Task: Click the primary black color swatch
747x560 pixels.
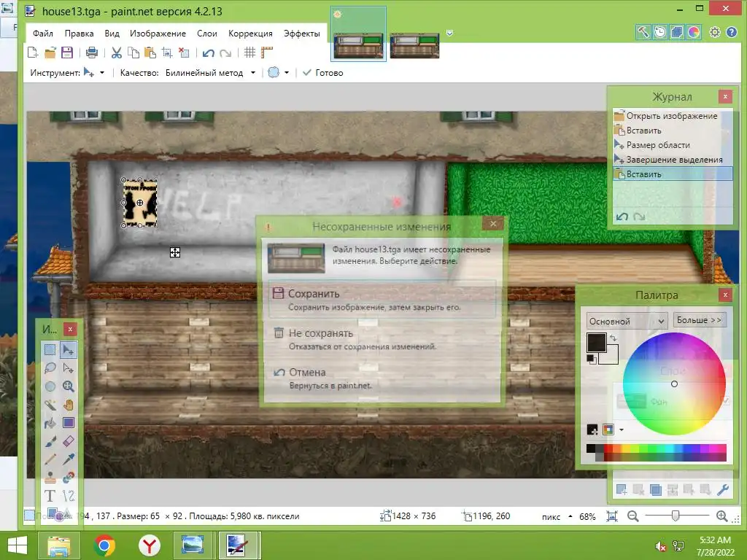Action: pyautogui.click(x=596, y=343)
